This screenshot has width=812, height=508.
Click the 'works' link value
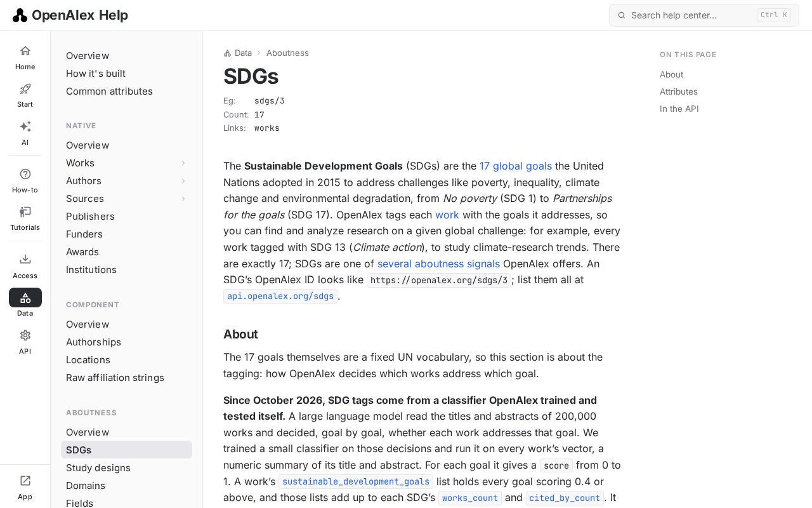pyautogui.click(x=267, y=128)
